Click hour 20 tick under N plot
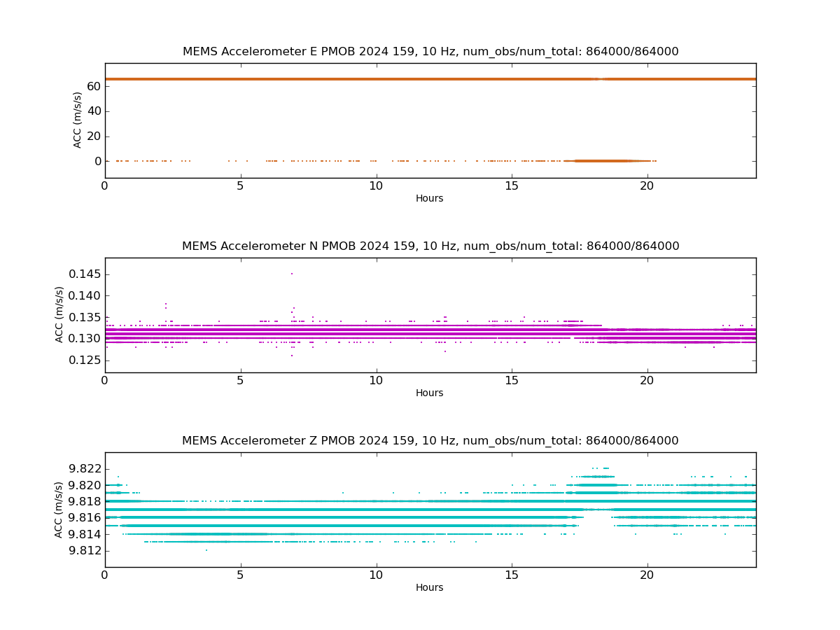 pyautogui.click(x=647, y=381)
